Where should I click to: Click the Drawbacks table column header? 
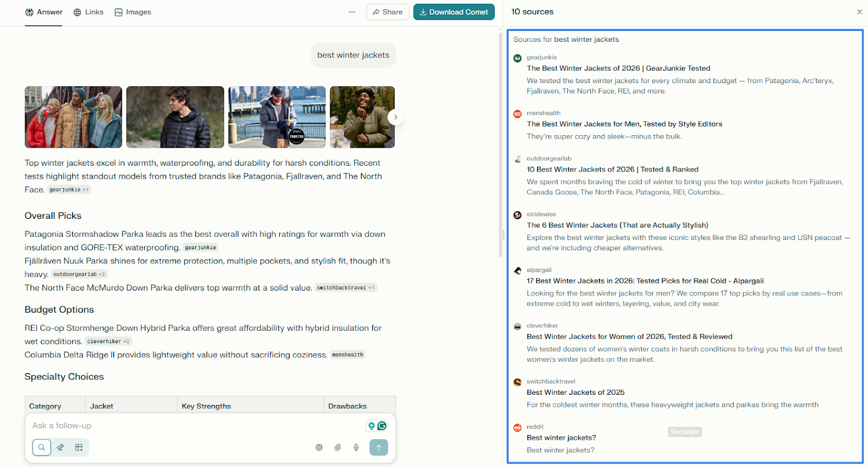(347, 406)
